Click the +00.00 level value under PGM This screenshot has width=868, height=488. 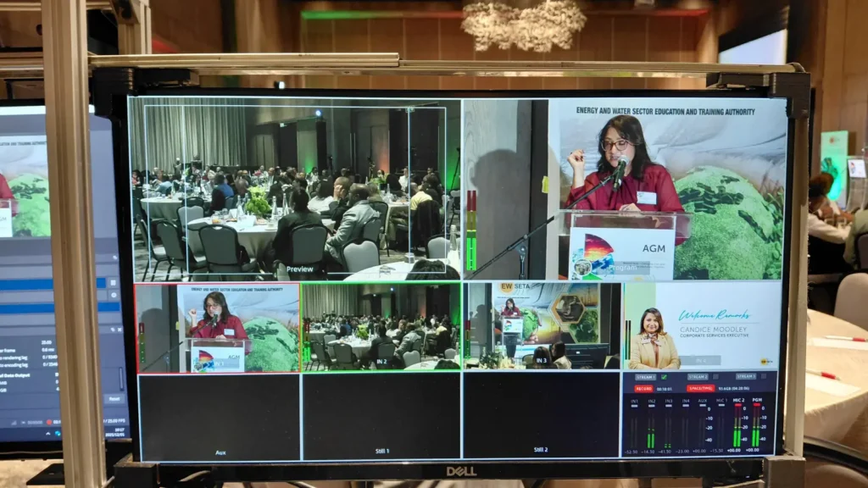pos(753,450)
